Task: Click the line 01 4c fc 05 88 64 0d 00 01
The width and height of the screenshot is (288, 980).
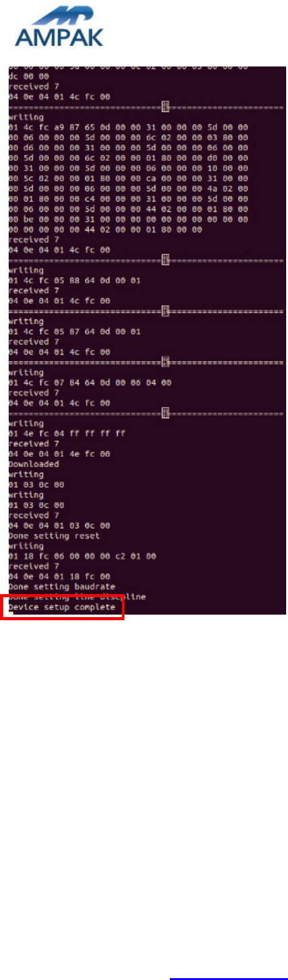Action: pos(75,280)
